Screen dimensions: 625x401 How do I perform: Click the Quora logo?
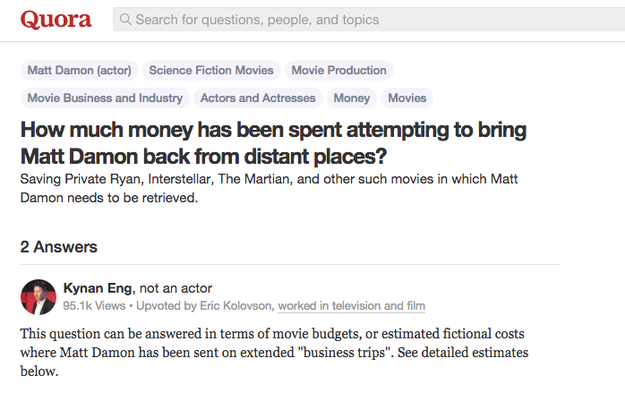click(x=56, y=19)
